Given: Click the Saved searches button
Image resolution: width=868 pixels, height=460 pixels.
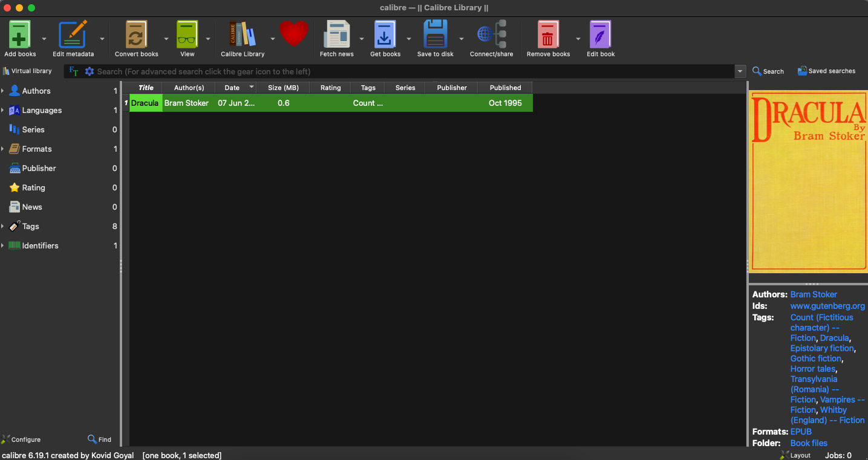Looking at the screenshot, I should pyautogui.click(x=826, y=71).
